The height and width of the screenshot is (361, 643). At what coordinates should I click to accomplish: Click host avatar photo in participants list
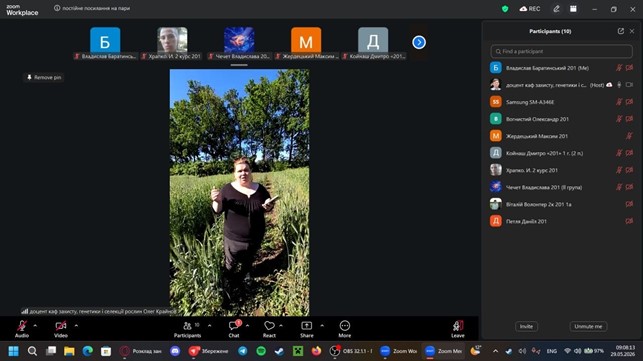tap(496, 85)
